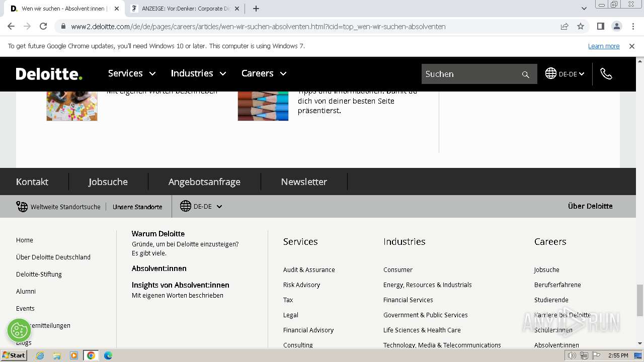Open media player from taskbar
Viewport: 644px width, 362px height.
[74, 355]
